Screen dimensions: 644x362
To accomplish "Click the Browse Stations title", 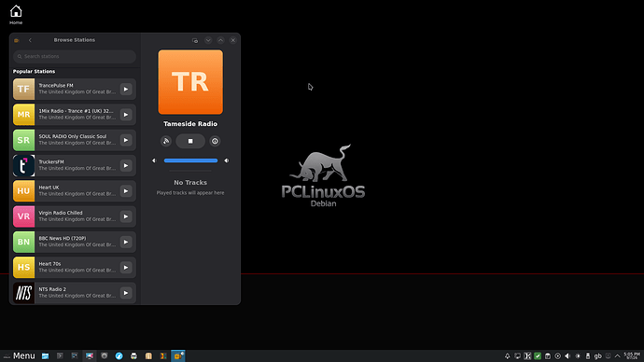I will point(75,40).
